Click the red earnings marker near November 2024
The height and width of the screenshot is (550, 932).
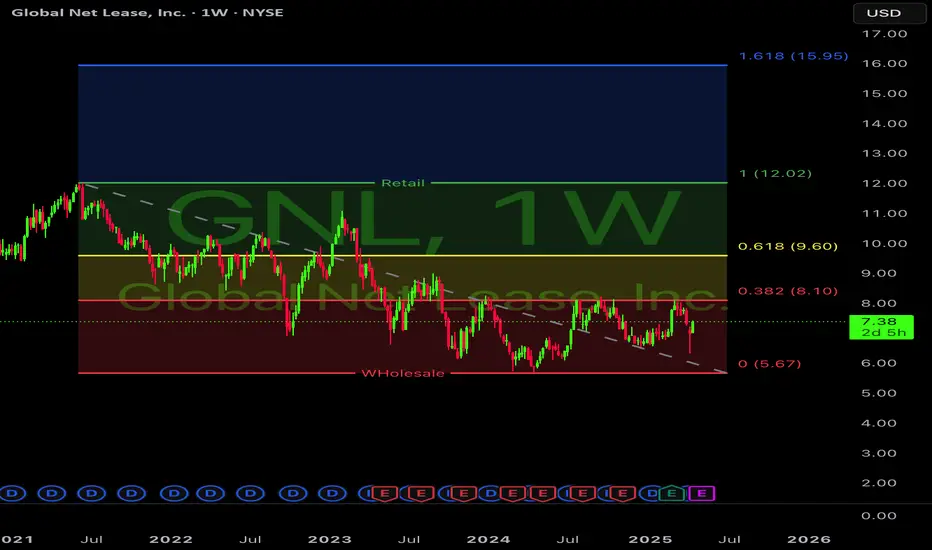pyautogui.click(x=622, y=494)
